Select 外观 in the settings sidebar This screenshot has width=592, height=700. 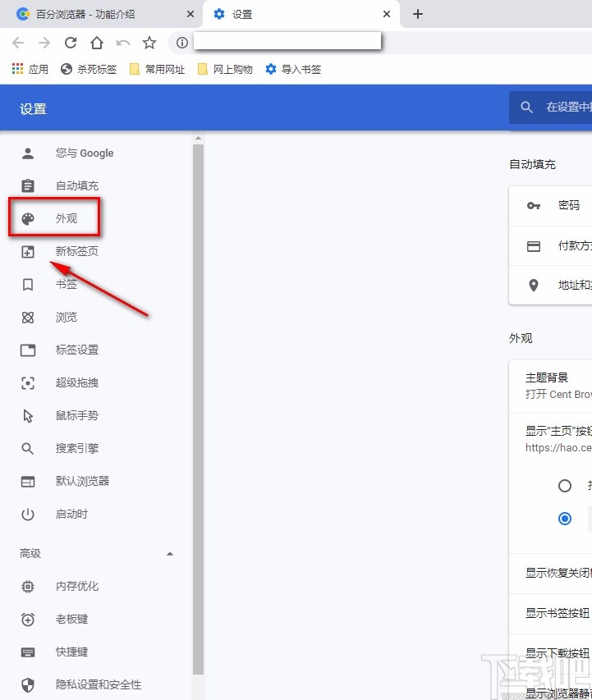pyautogui.click(x=67, y=218)
